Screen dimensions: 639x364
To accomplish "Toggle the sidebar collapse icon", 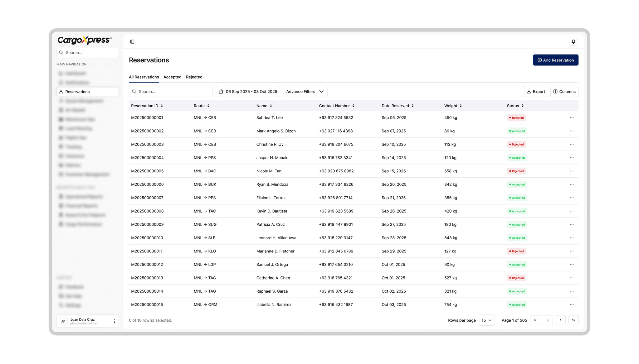I will pyautogui.click(x=132, y=41).
